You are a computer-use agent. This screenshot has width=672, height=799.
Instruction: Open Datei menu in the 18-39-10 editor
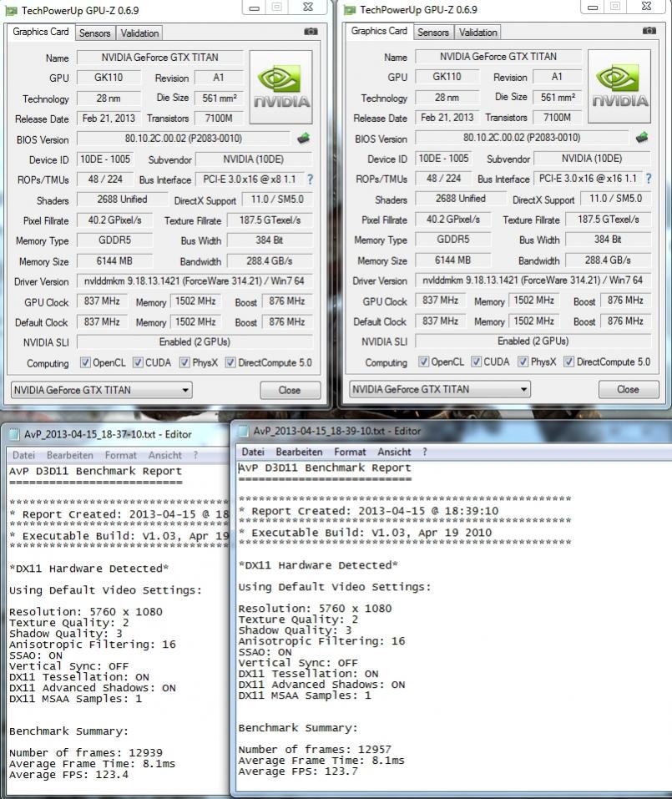(x=253, y=452)
